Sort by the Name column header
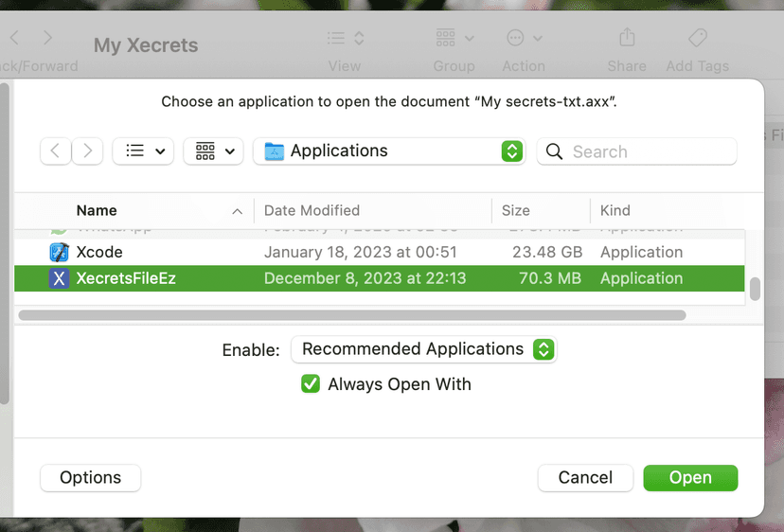The image size is (784, 532). 97,211
